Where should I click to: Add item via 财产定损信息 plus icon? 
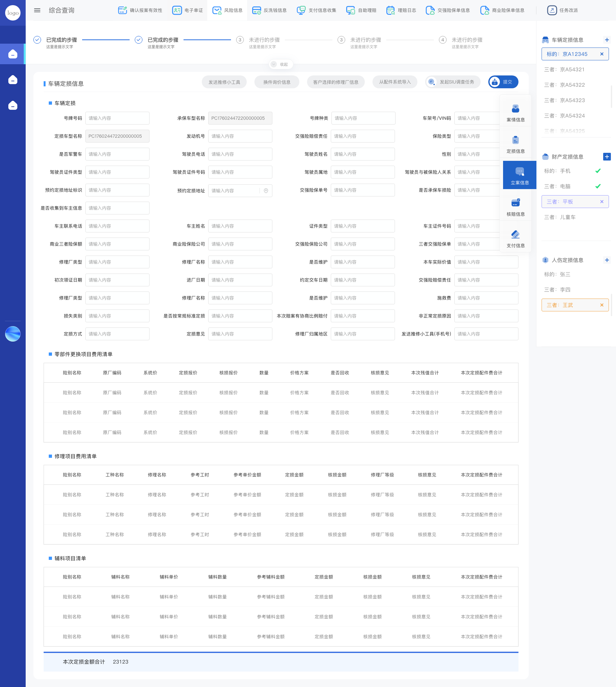point(606,157)
